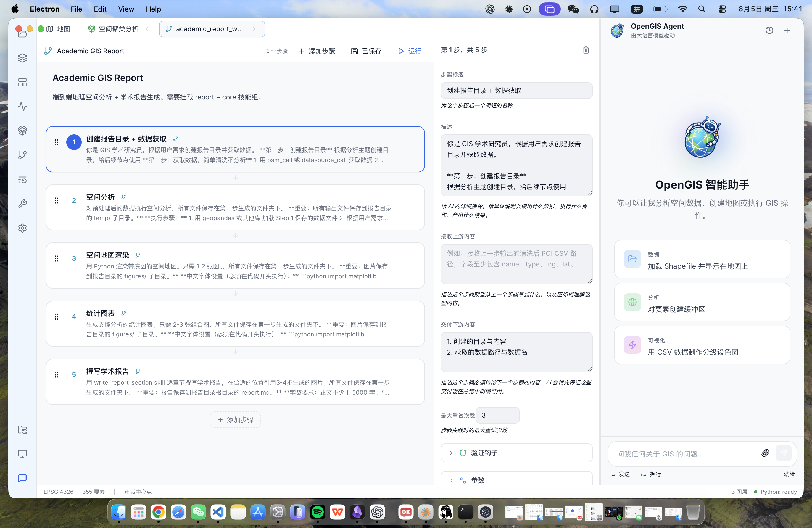Choose the 用 CSV 数据制作分级设色图 suggestion
The width and height of the screenshot is (812, 528).
tap(702, 345)
